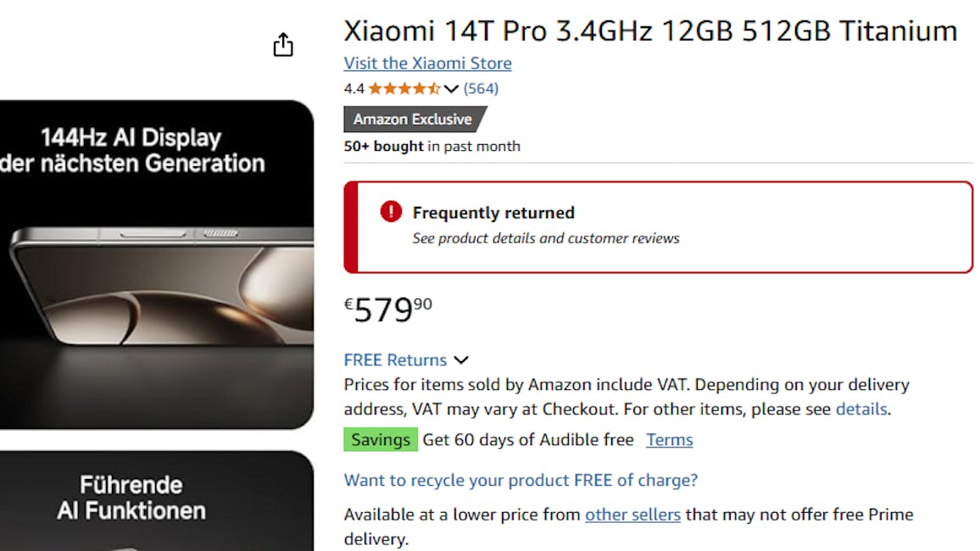
Task: Click the €579.90 price
Action: coord(388,310)
